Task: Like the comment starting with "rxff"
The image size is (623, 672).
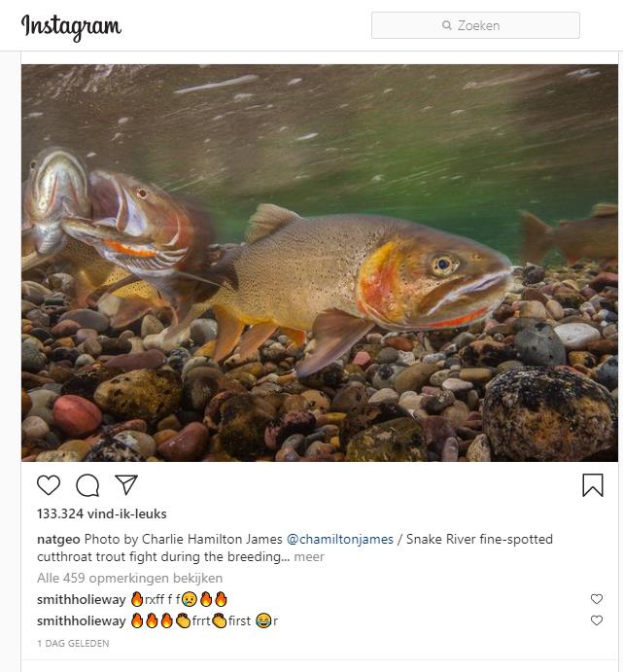Action: pos(597,599)
